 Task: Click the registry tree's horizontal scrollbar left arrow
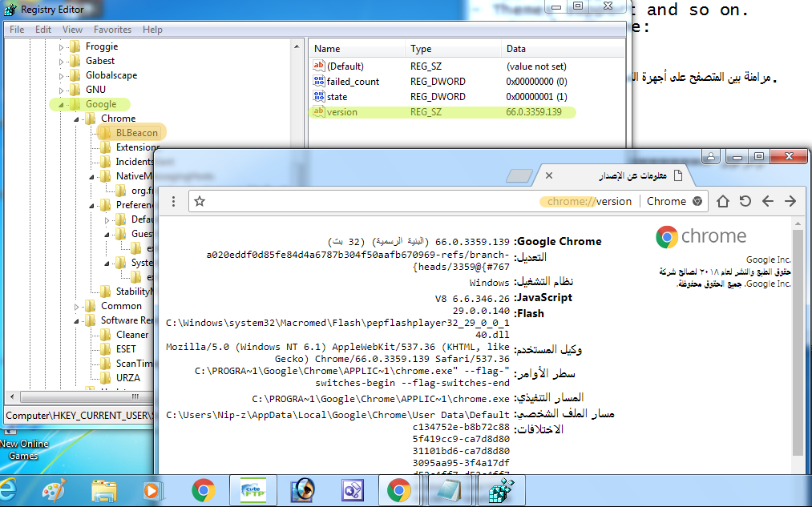click(11, 396)
